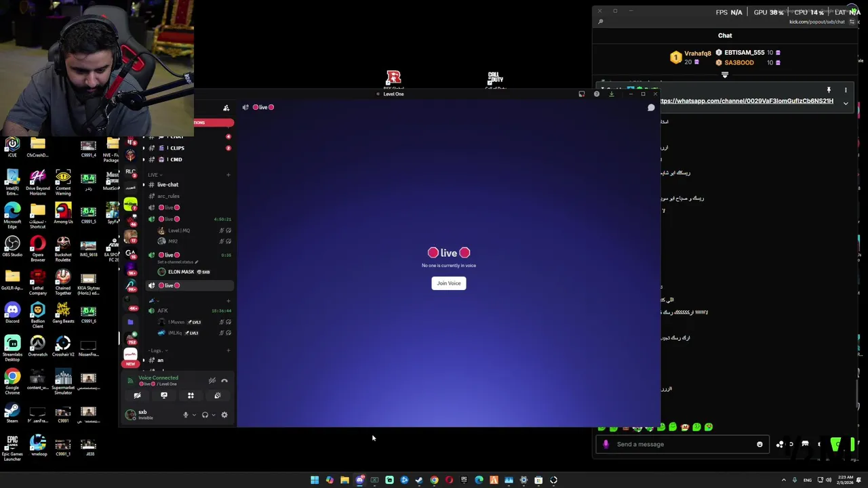This screenshot has height=488, width=868.
Task: Select the GA server icon
Action: [130, 253]
